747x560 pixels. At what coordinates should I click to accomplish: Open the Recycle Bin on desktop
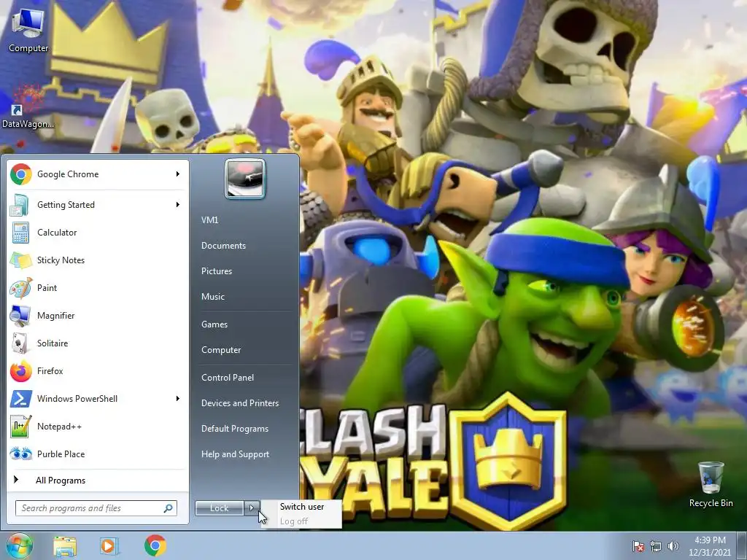click(711, 484)
